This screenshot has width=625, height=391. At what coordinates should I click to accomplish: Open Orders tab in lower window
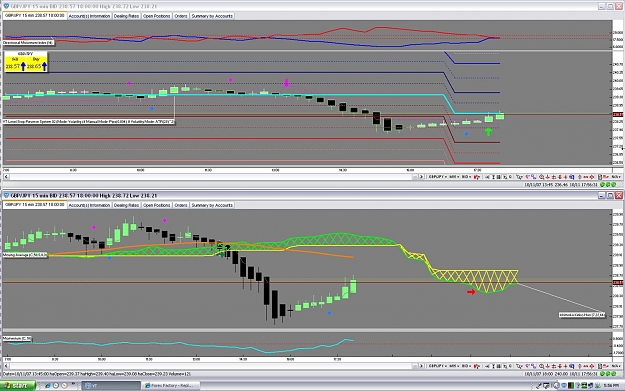click(181, 205)
